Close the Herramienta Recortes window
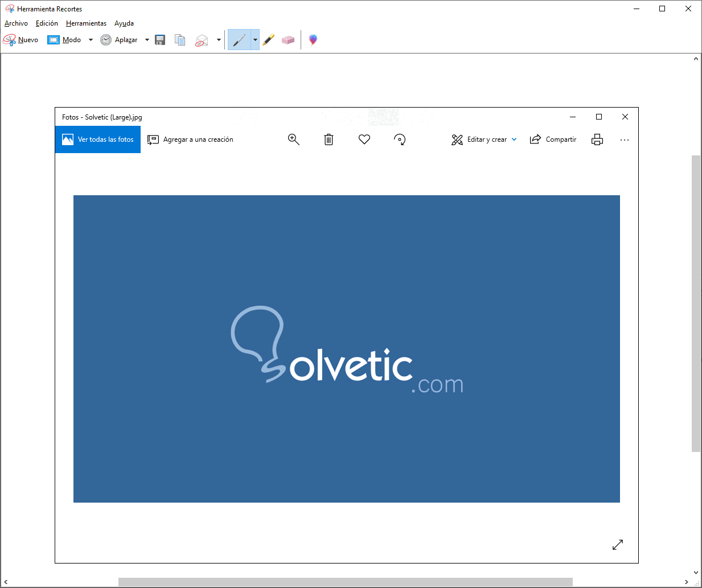 [688, 9]
